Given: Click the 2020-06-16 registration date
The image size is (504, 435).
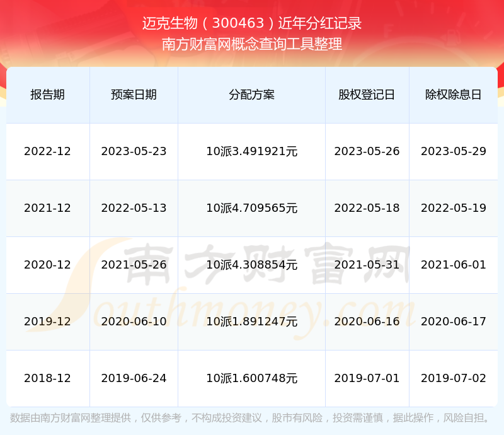Looking at the screenshot, I should (367, 321).
